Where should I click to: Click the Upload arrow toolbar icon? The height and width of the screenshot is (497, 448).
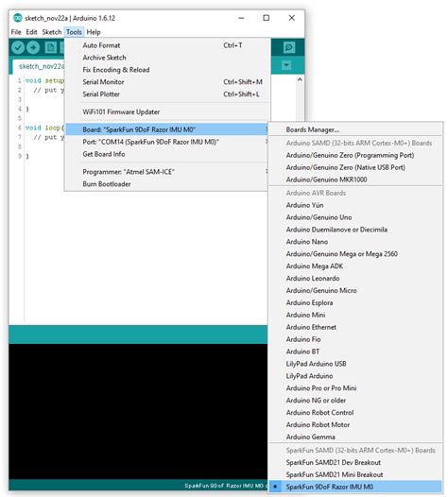(33, 48)
